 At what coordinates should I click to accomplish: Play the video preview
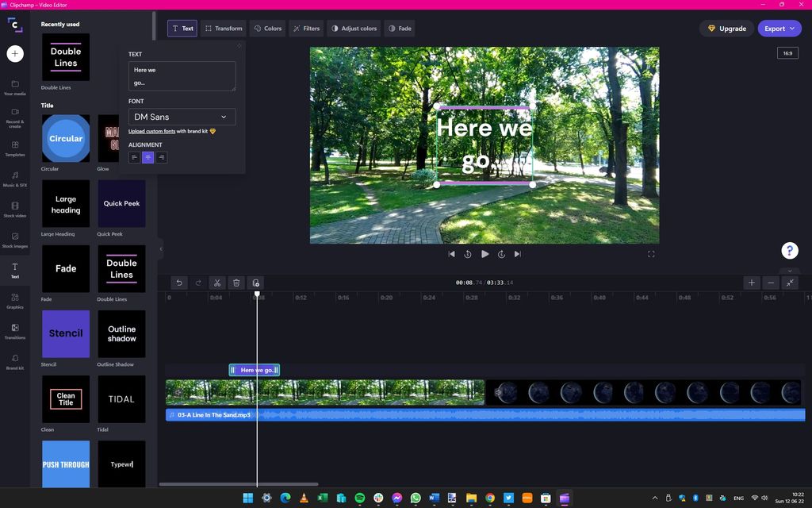485,254
